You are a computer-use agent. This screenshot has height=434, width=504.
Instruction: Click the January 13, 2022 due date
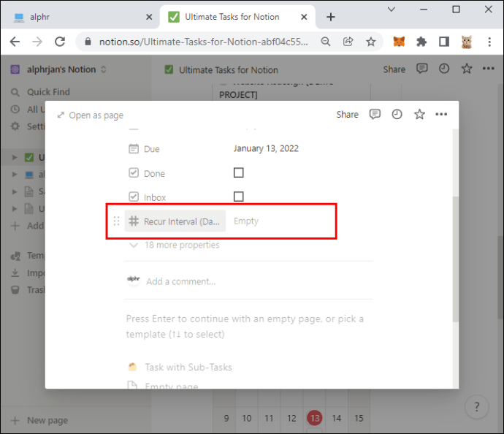(x=266, y=148)
